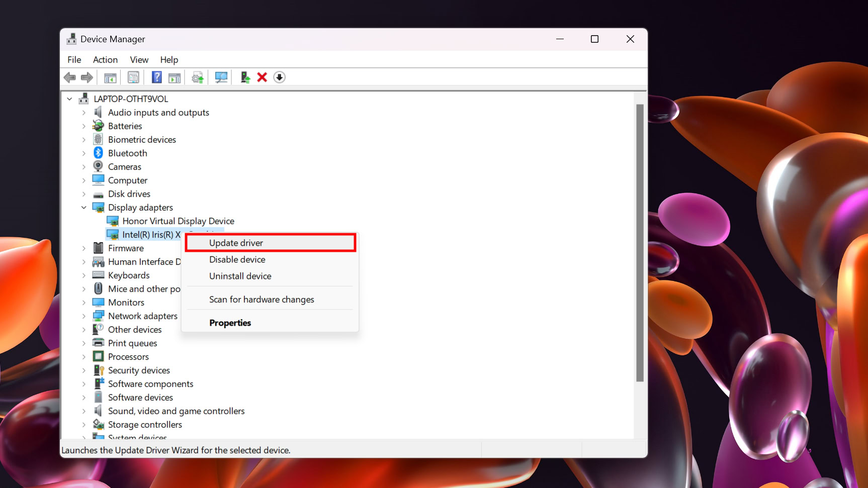Expand the Processors category
868x488 pixels.
tap(84, 357)
